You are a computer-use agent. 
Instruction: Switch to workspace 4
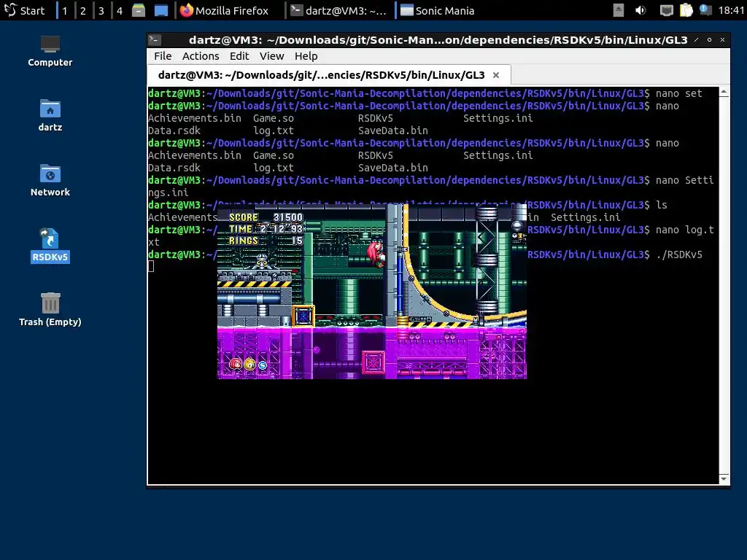120,10
